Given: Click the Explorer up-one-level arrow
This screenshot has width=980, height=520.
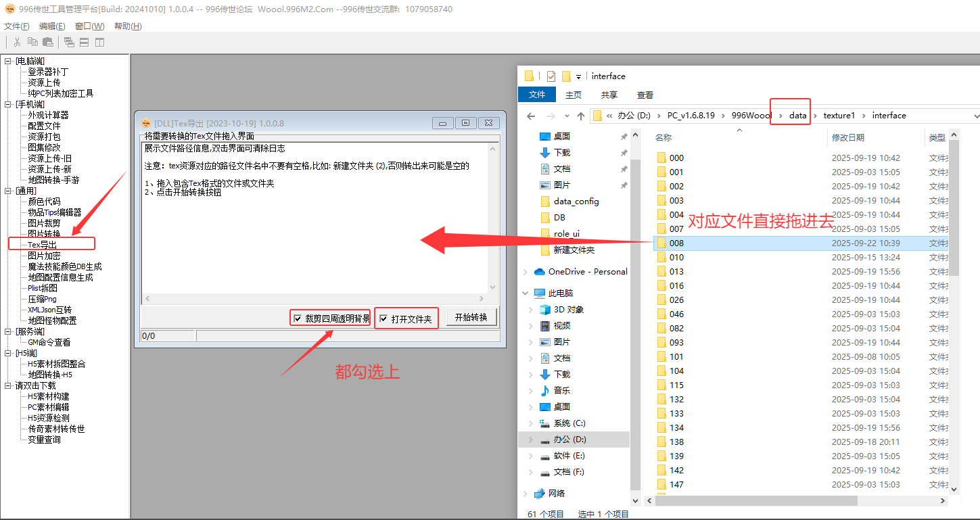Looking at the screenshot, I should [x=580, y=116].
